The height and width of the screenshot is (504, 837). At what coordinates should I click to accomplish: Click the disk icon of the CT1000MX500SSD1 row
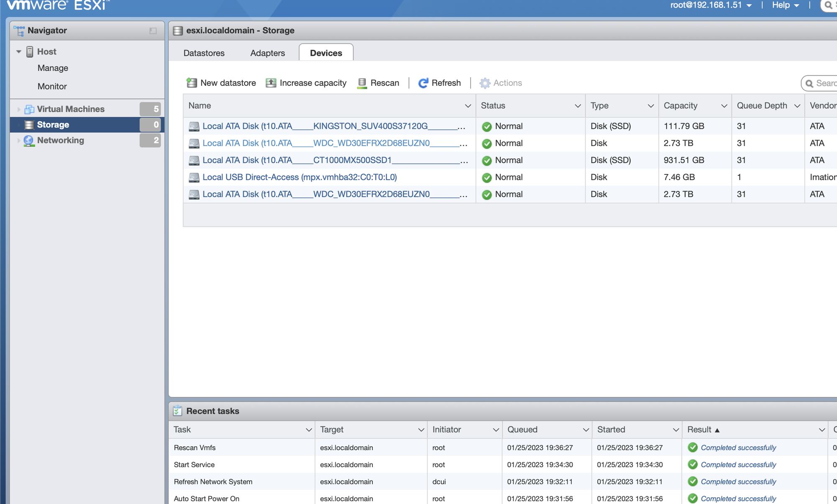click(194, 160)
